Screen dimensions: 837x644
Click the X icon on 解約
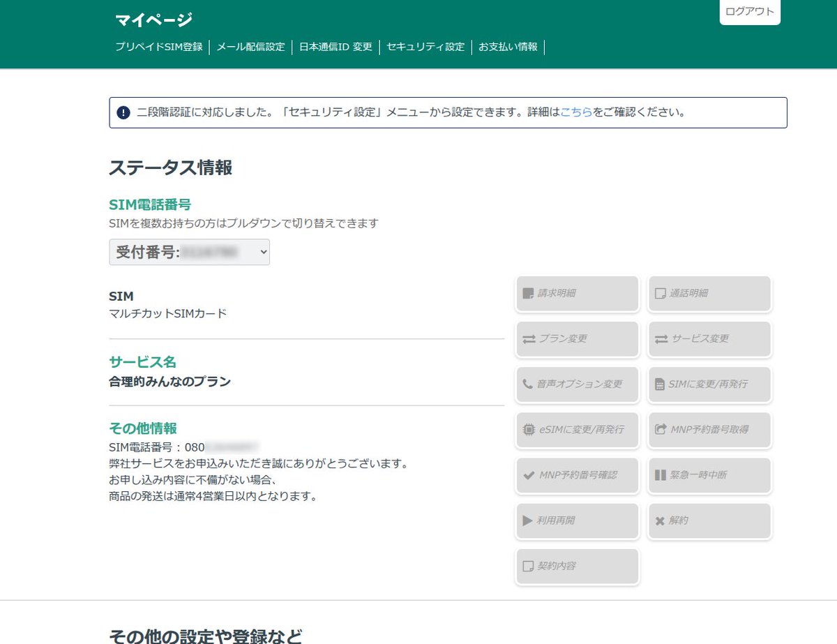point(661,521)
